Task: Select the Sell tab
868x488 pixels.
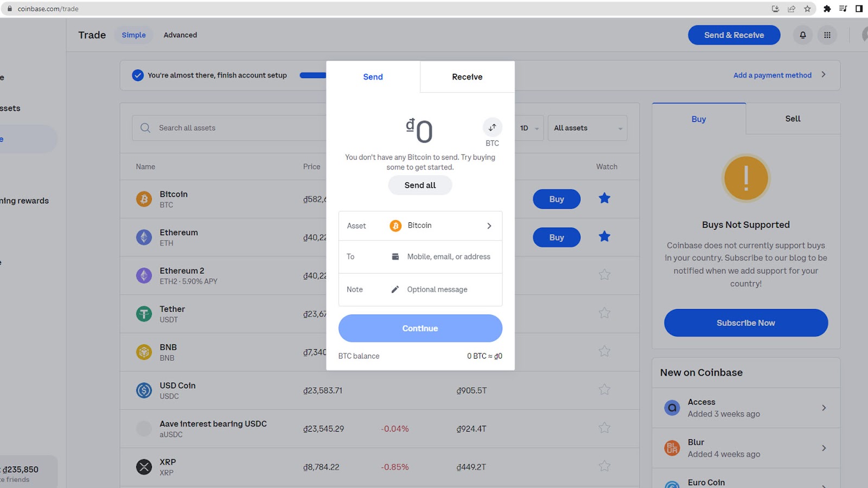Action: 793,119
